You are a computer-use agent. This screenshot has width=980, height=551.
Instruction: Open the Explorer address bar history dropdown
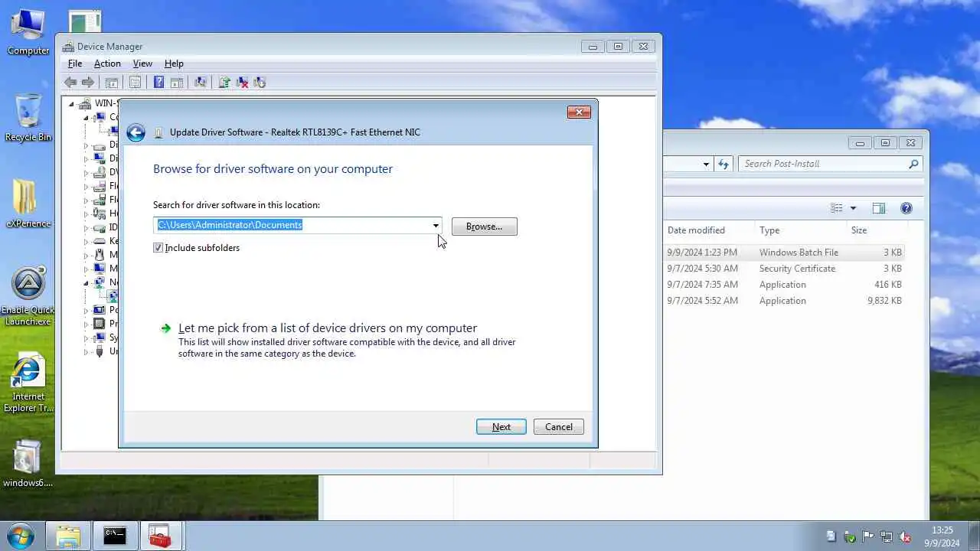point(706,164)
